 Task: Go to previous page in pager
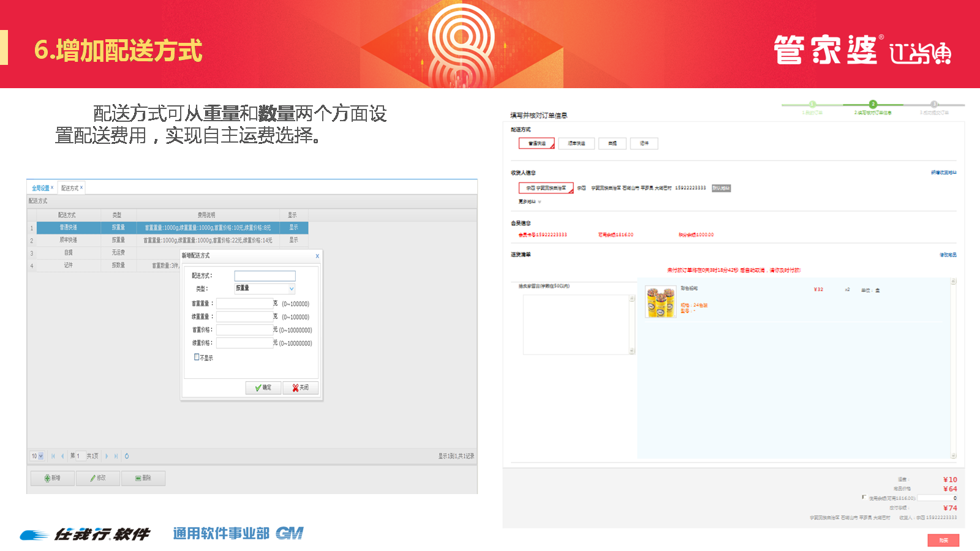click(x=62, y=456)
